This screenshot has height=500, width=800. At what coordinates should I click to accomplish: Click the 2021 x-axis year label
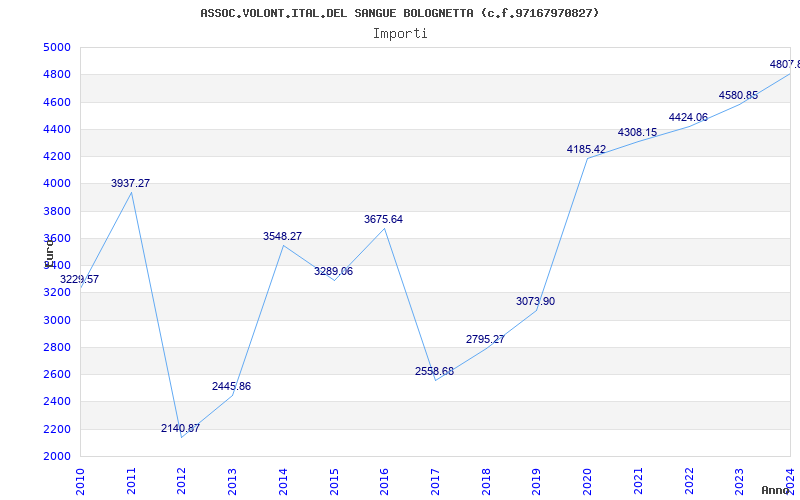638,481
